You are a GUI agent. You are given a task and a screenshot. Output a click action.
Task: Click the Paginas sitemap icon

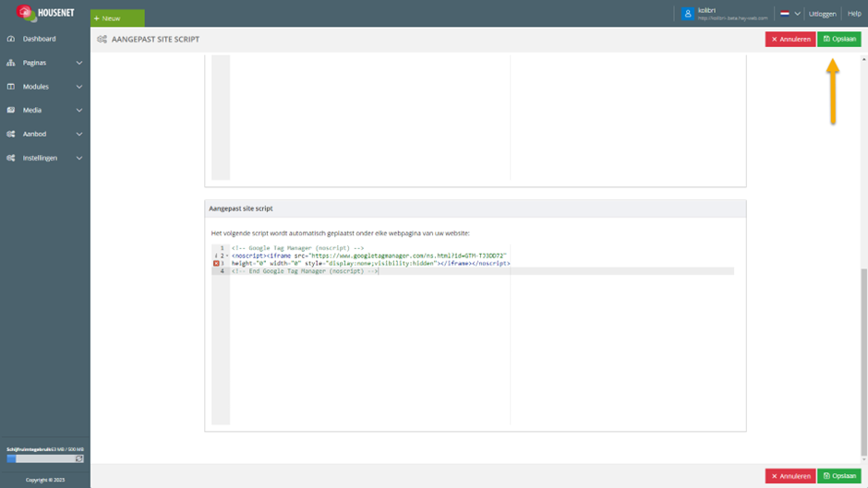click(x=10, y=63)
